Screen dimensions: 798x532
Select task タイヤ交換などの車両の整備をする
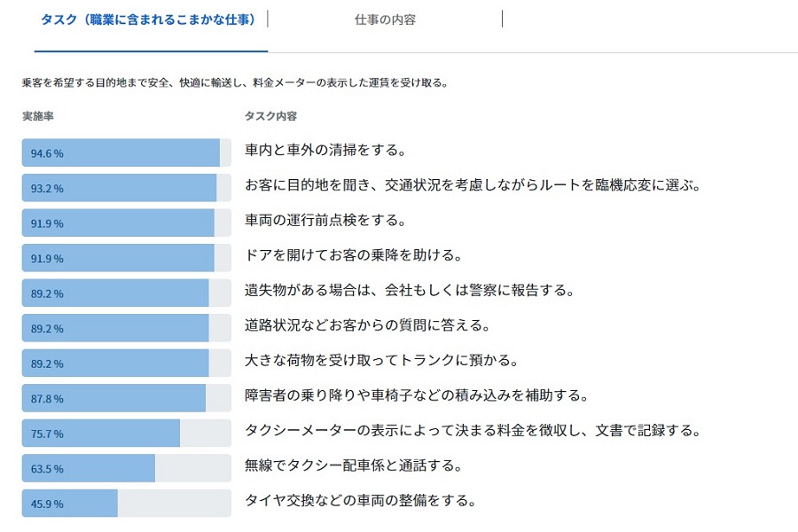click(x=360, y=500)
